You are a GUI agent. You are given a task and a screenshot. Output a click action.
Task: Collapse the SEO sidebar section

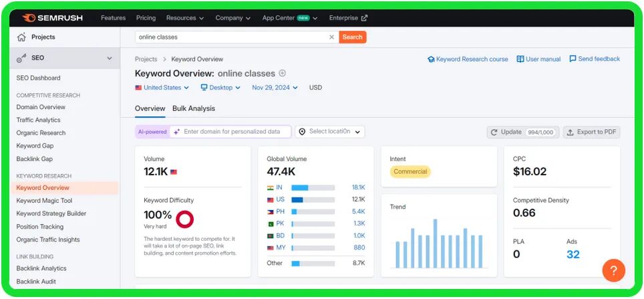(x=110, y=58)
